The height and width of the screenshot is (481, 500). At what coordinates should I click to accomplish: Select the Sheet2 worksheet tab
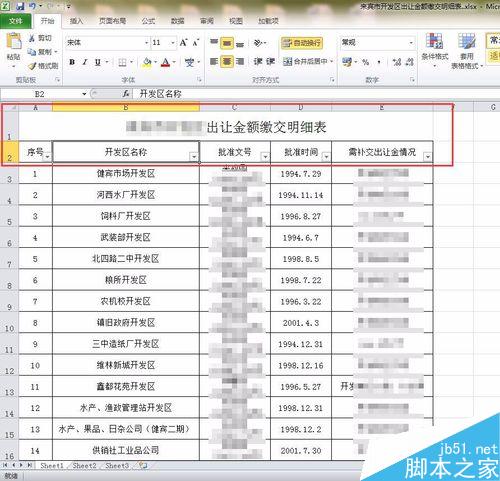click(84, 466)
